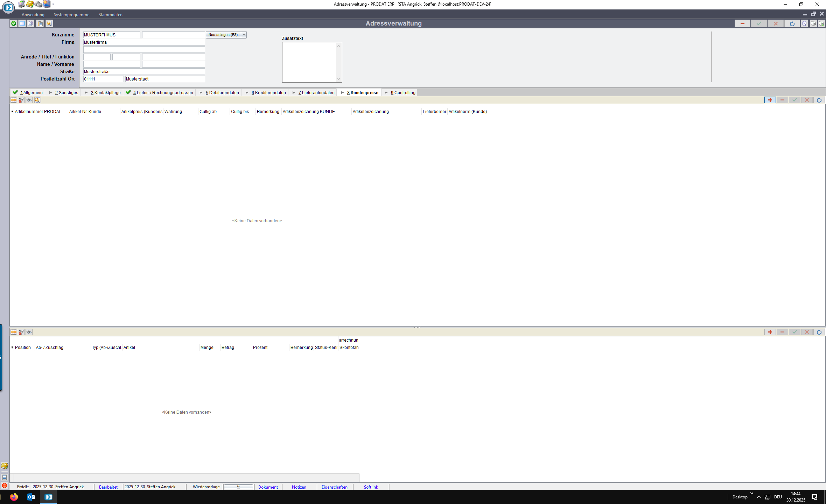The height and width of the screenshot is (504, 826).
Task: Click the red minus delete button in the header
Action: click(x=742, y=23)
